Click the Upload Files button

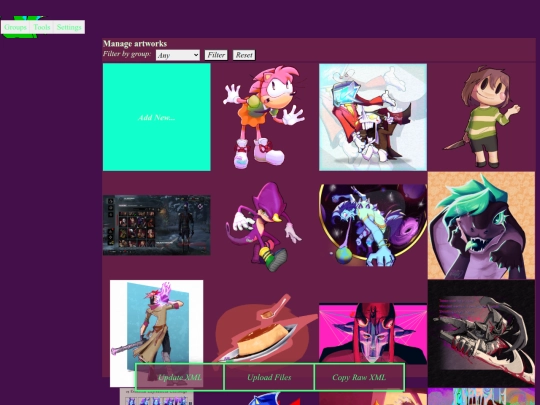pyautogui.click(x=269, y=377)
